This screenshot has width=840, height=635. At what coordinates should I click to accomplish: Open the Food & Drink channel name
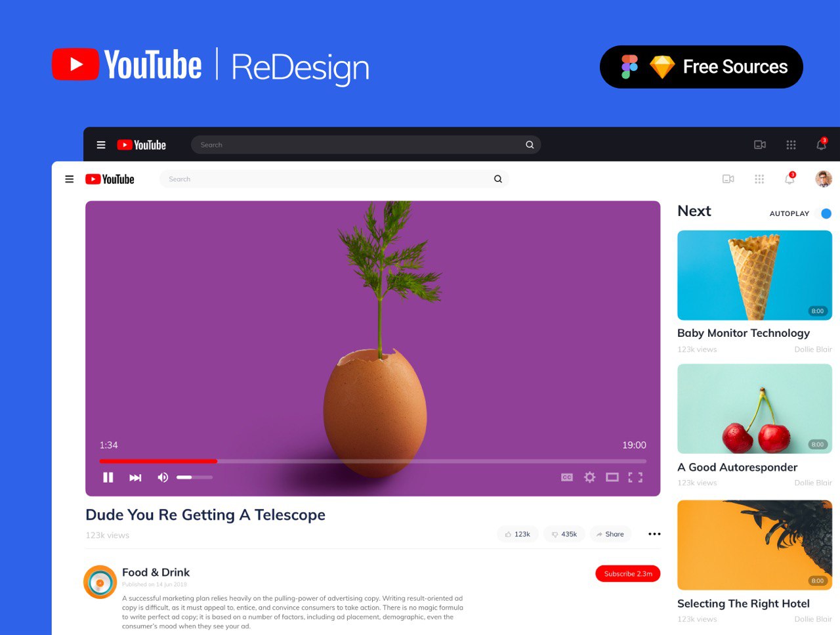156,573
